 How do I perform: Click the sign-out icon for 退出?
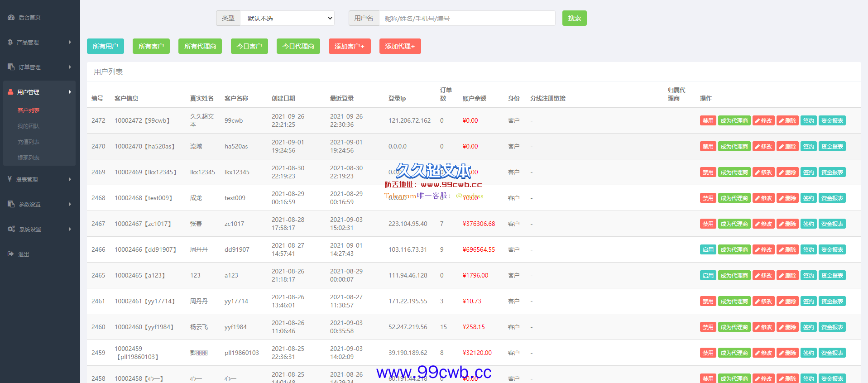pyautogui.click(x=11, y=254)
